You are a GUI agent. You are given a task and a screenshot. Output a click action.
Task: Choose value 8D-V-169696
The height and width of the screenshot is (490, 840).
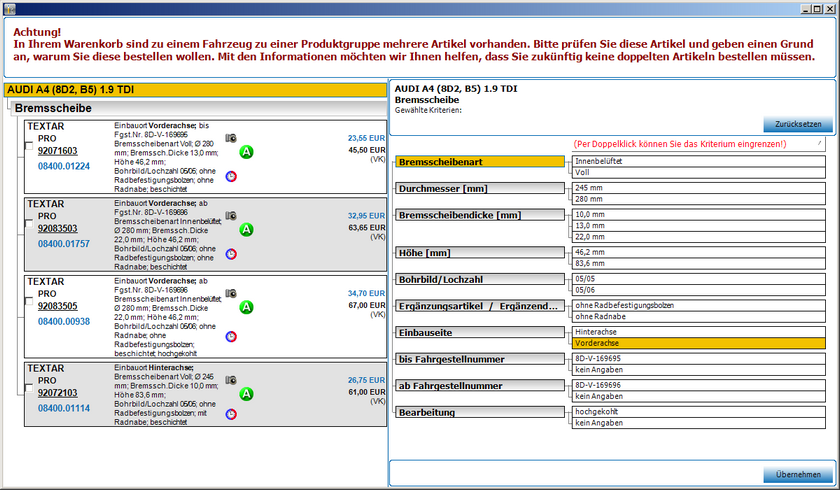click(699, 385)
